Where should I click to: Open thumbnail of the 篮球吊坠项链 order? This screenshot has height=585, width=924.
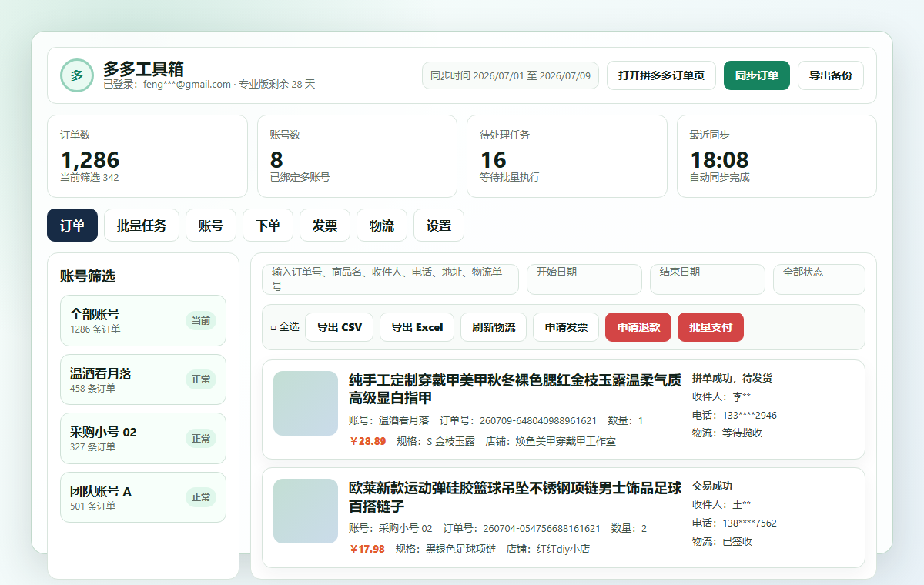[306, 511]
